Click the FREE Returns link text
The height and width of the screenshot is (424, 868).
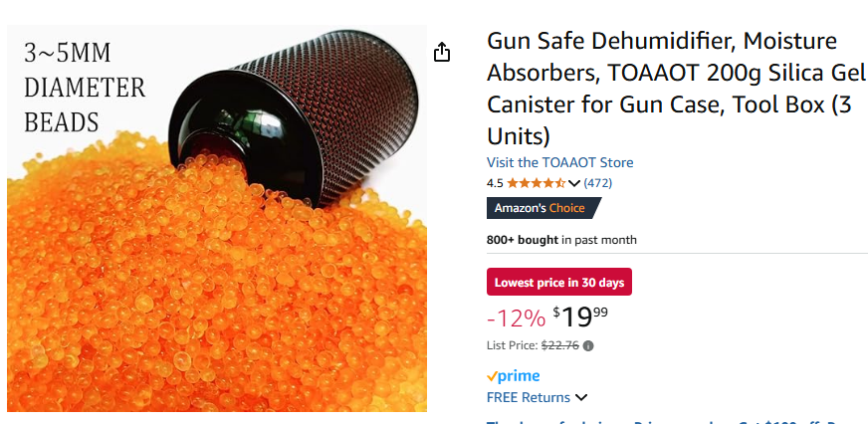click(529, 397)
